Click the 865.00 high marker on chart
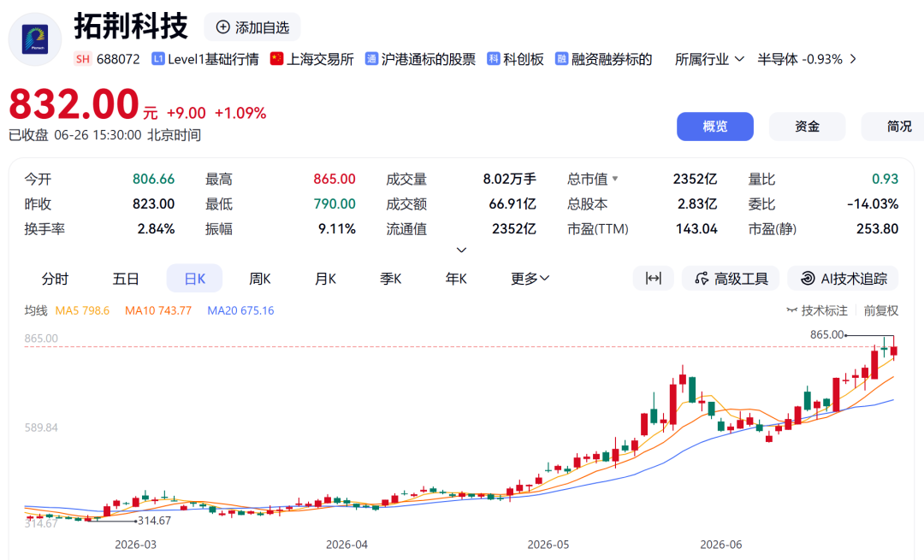The image size is (924, 560). tap(826, 334)
